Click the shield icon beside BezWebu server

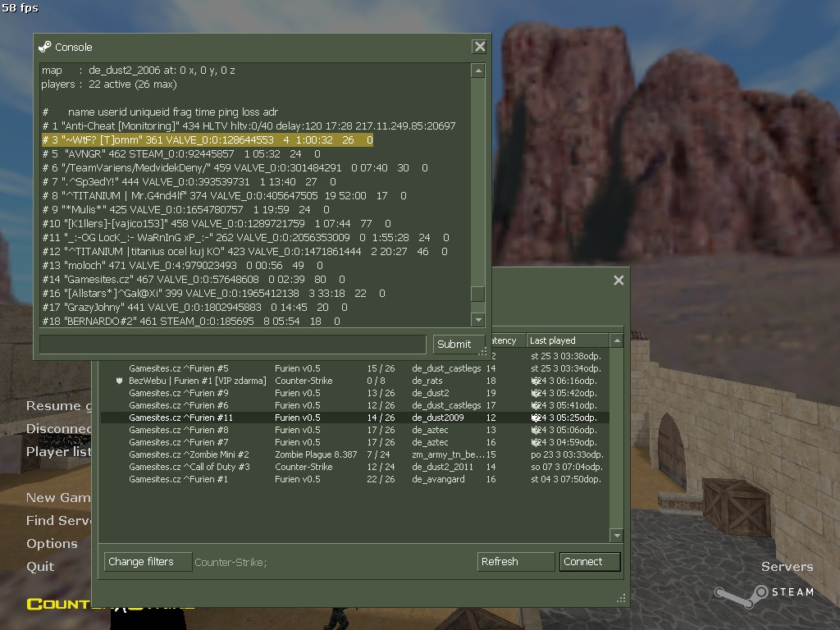(120, 381)
